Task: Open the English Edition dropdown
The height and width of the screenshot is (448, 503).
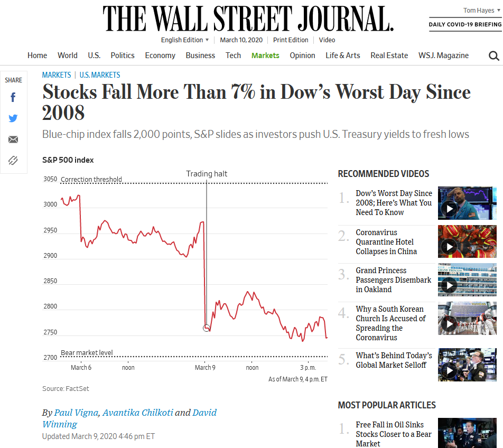Action: [x=184, y=40]
